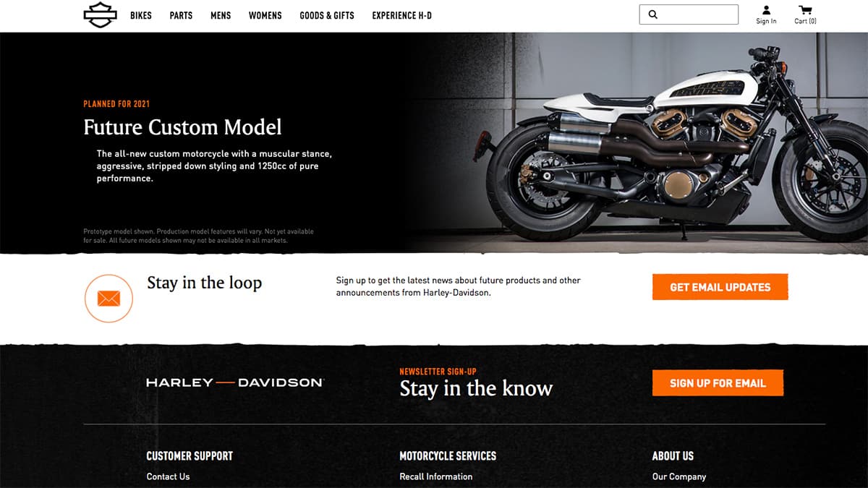The width and height of the screenshot is (868, 488).
Task: Open the Recall Information link
Action: click(436, 476)
